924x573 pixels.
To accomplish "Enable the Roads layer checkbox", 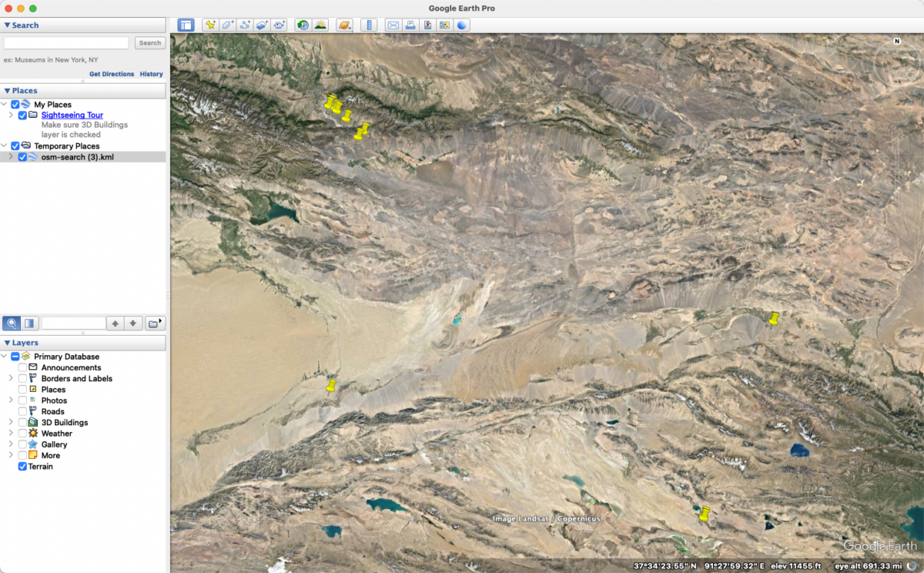I will (x=22, y=412).
